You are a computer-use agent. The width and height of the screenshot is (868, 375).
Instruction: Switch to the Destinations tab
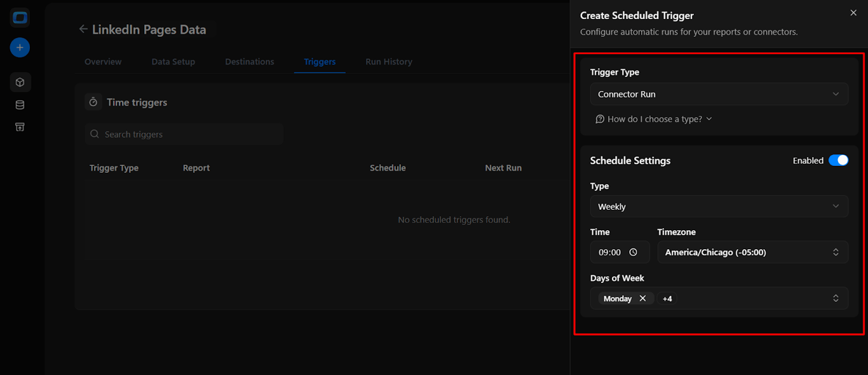250,62
